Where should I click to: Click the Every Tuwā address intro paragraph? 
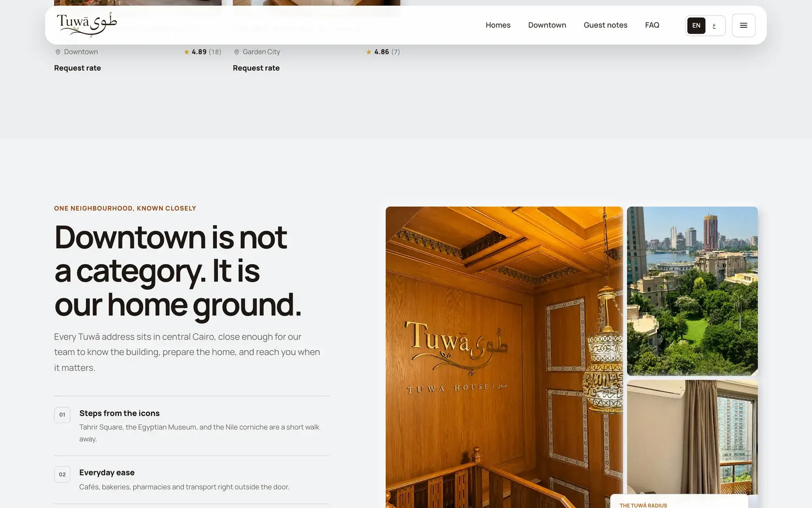pos(187,352)
